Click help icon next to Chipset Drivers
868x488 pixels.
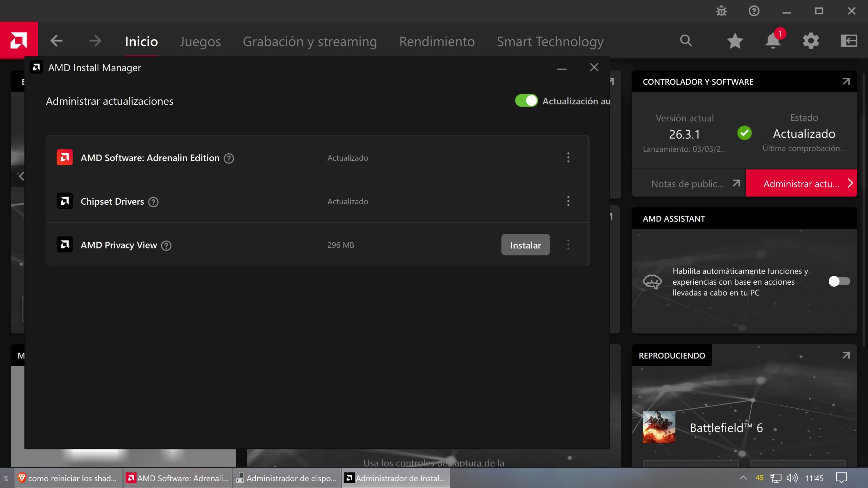tap(154, 202)
